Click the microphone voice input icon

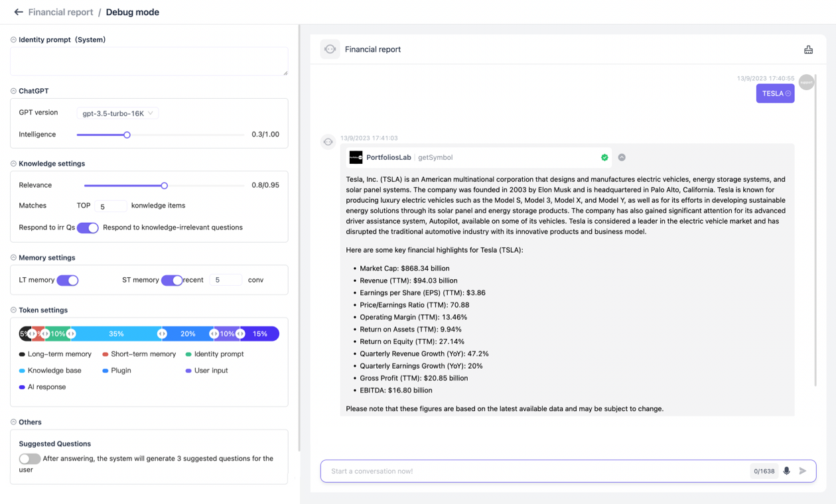(787, 472)
